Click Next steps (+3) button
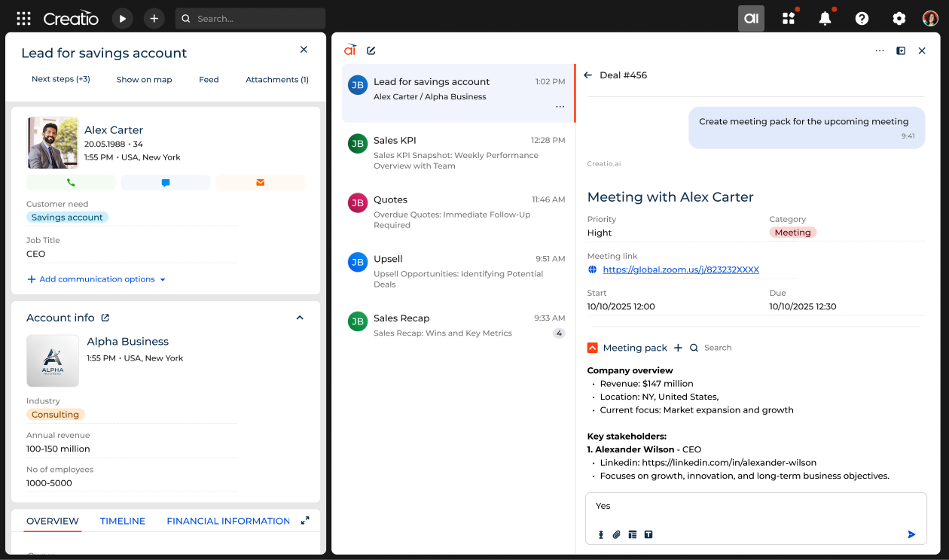 pos(61,79)
